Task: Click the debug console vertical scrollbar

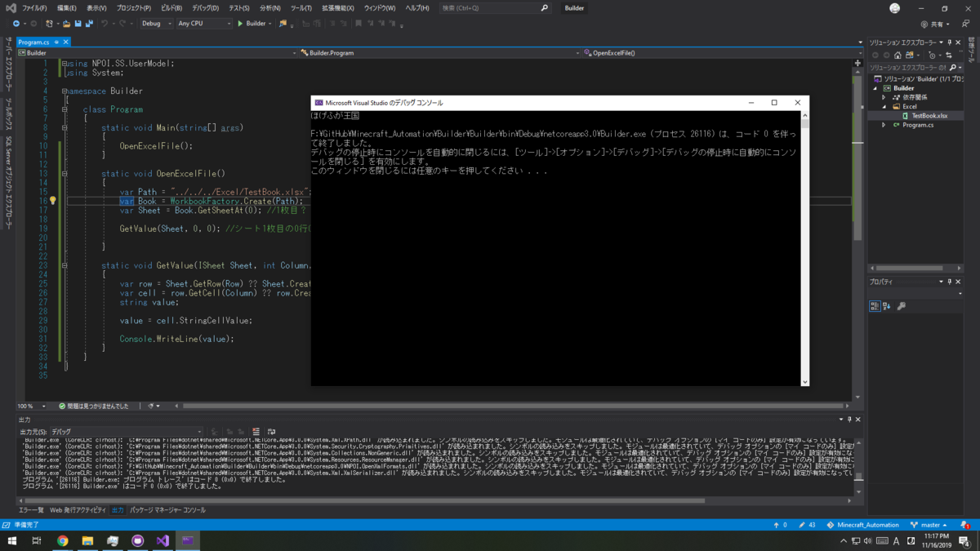Action: point(804,249)
